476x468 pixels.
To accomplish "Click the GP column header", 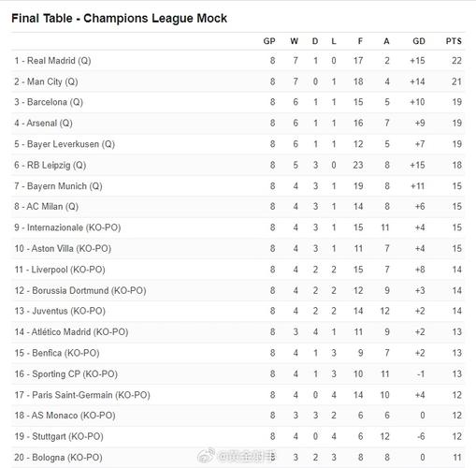I will (269, 41).
